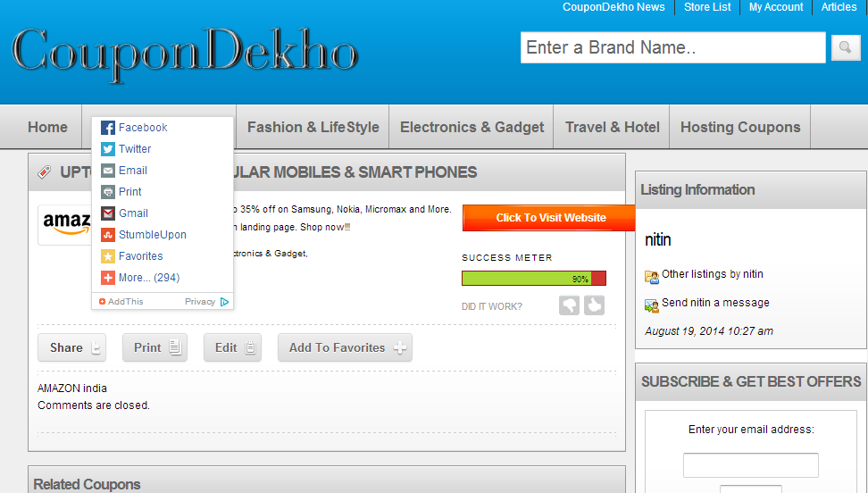Viewport: 868px width, 493px height.
Task: Click Add To Favorites button
Action: point(345,347)
